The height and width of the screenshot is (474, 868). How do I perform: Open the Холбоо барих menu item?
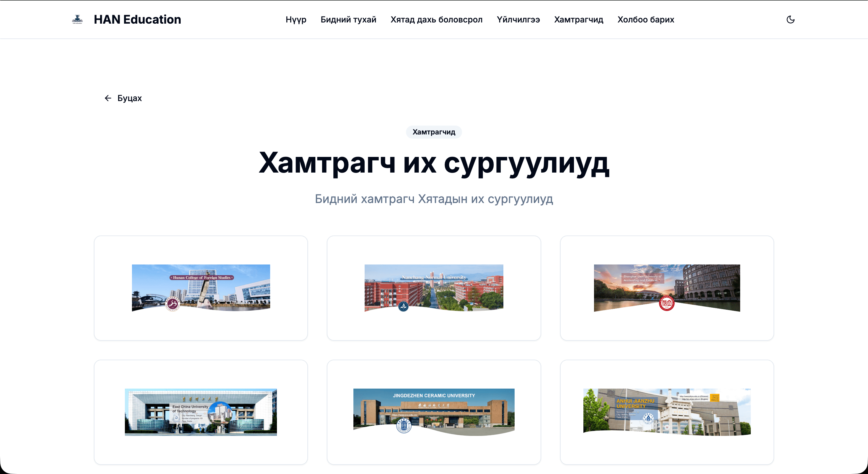[x=646, y=20]
